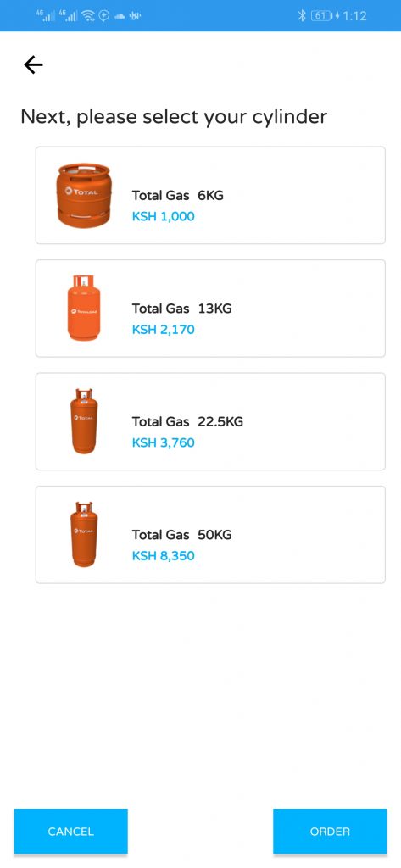This screenshot has height=868, width=401.
Task: Place the order with ORDER button
Action: pyautogui.click(x=330, y=831)
